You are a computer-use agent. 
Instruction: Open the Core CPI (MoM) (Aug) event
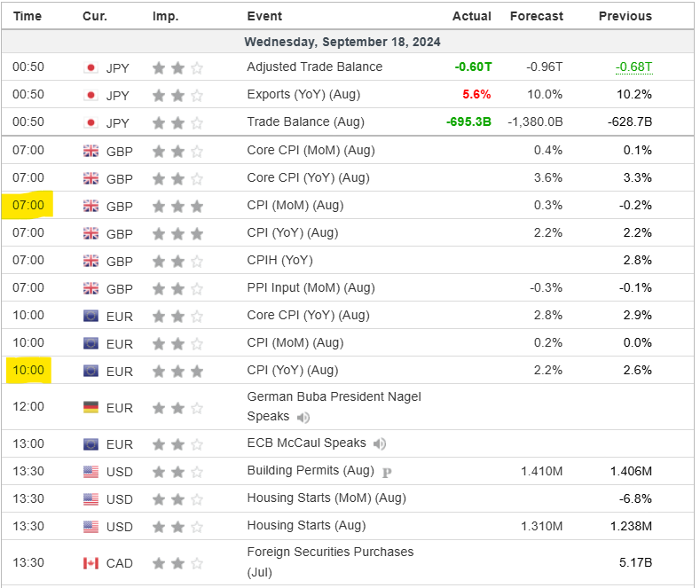point(307,150)
